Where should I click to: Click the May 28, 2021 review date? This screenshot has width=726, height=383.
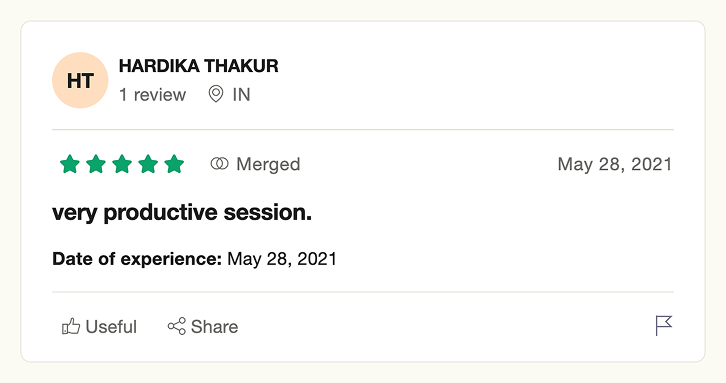pos(615,164)
